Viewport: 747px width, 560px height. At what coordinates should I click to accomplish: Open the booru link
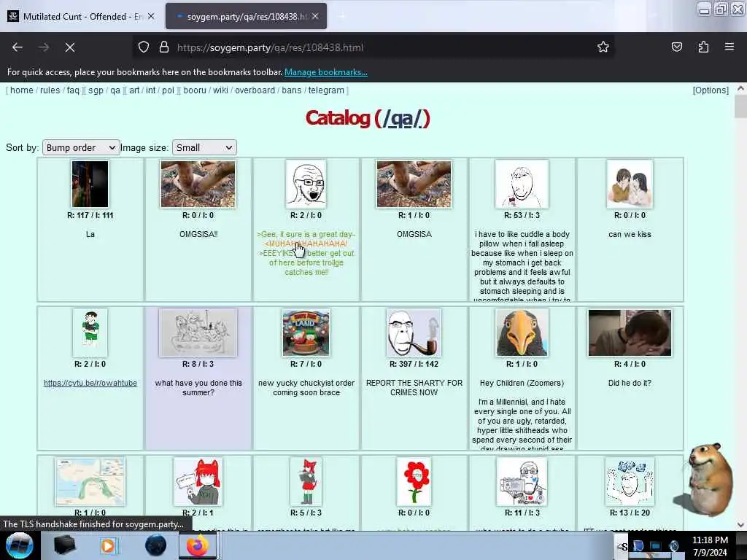click(195, 90)
